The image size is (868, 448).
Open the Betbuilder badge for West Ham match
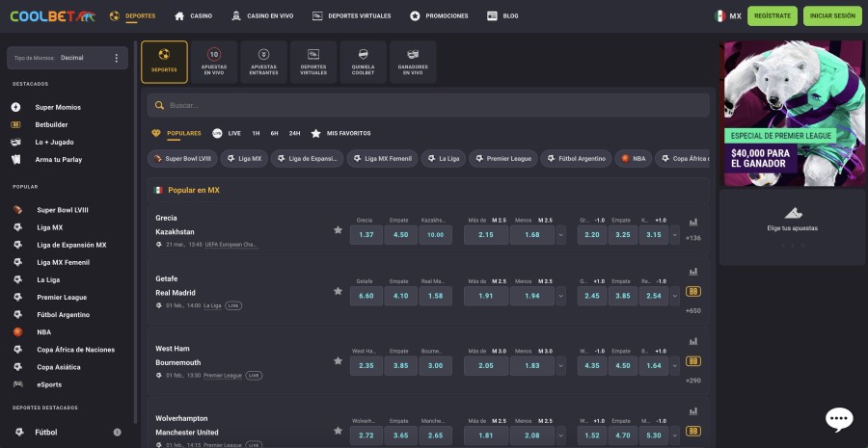point(693,361)
